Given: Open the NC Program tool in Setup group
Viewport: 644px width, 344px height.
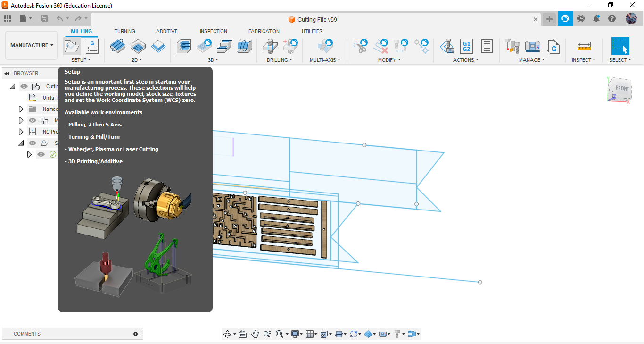Looking at the screenshot, I should click(92, 46).
